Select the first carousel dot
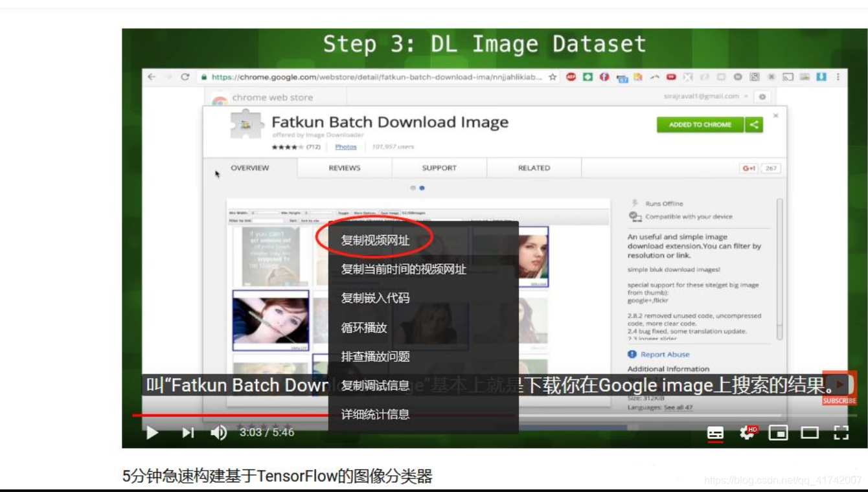Viewport: 868px width, 492px height. 413,188
